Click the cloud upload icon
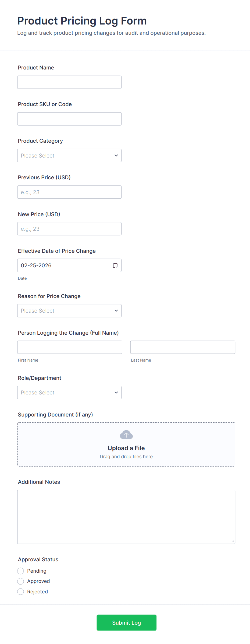 click(126, 435)
